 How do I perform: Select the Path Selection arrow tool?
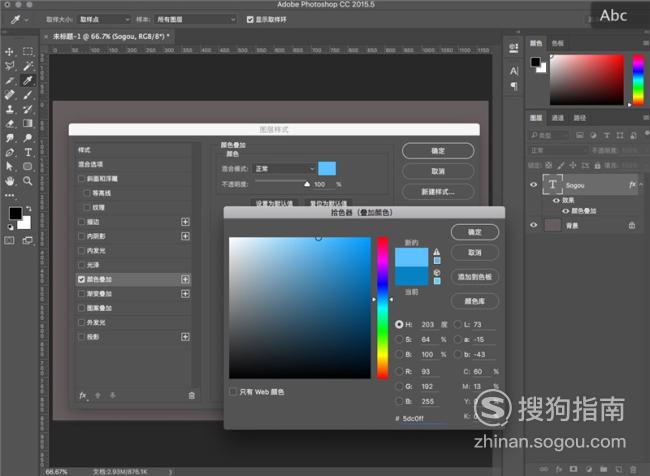(x=10, y=166)
